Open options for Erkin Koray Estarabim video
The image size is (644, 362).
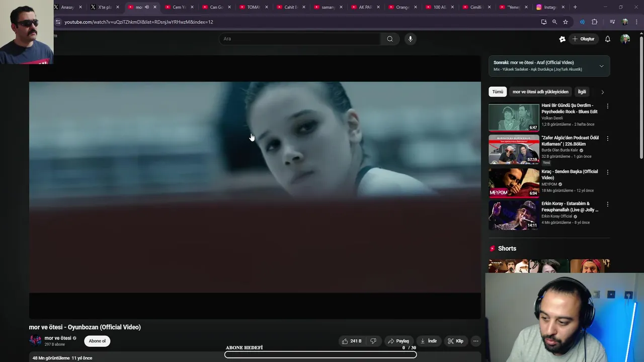pos(607,204)
